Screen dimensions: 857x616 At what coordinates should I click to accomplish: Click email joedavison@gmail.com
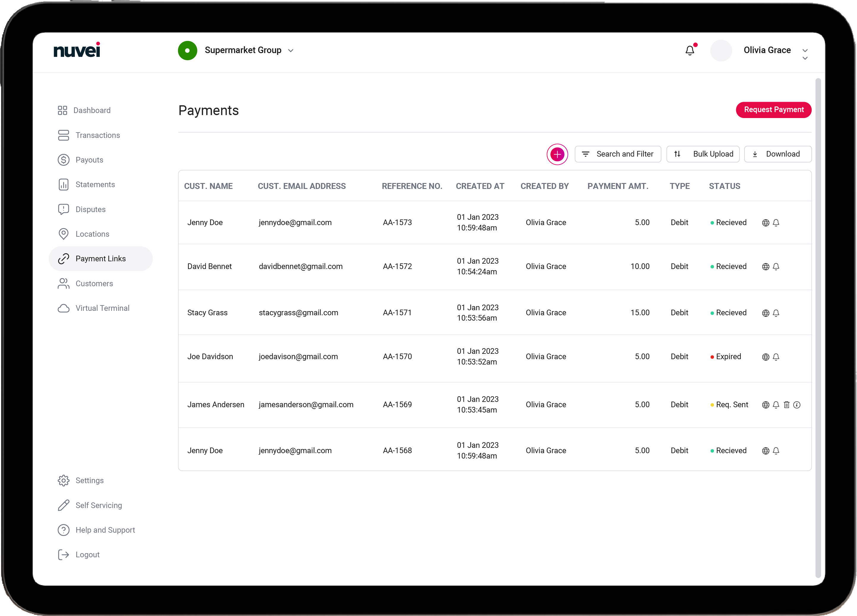(298, 357)
